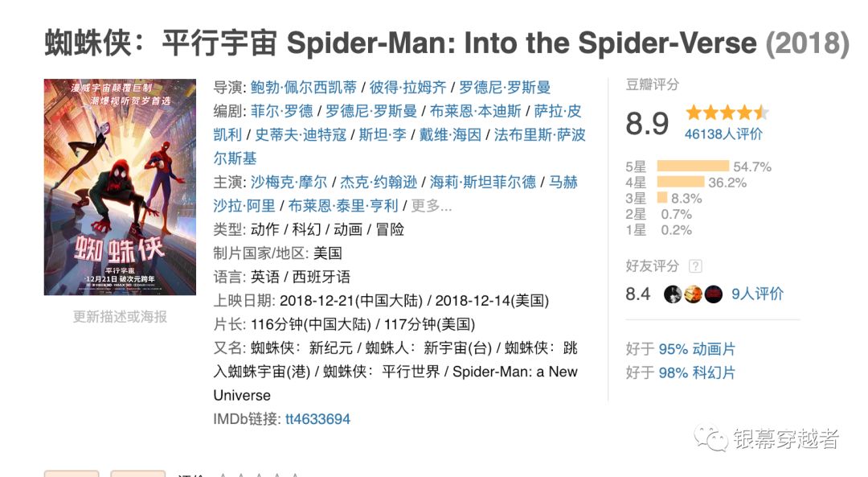Browse the 98% 科幻片 ranking link
Viewport: 868px width, 477px height.
click(x=697, y=372)
